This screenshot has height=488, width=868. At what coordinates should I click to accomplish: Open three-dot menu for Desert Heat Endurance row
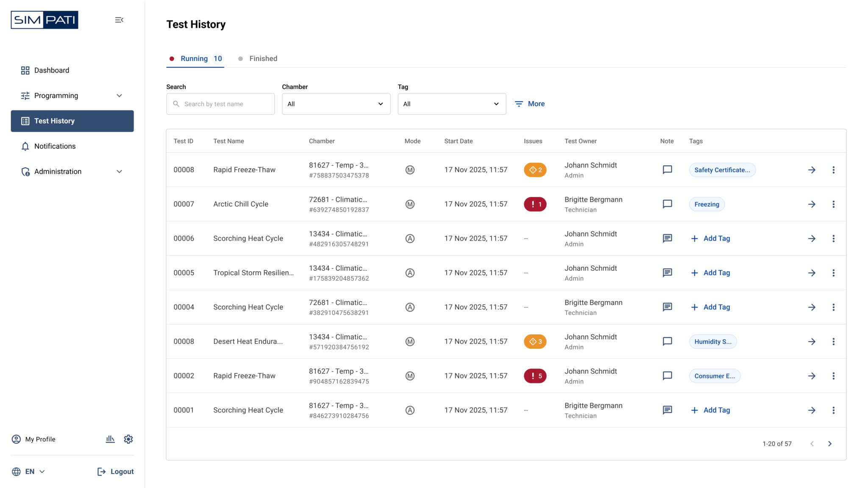[x=833, y=341]
